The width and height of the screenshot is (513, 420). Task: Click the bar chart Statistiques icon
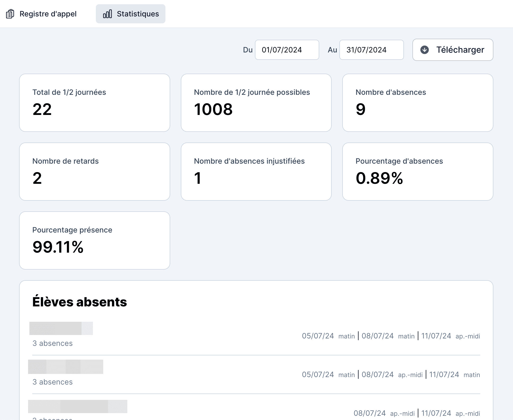tap(107, 14)
